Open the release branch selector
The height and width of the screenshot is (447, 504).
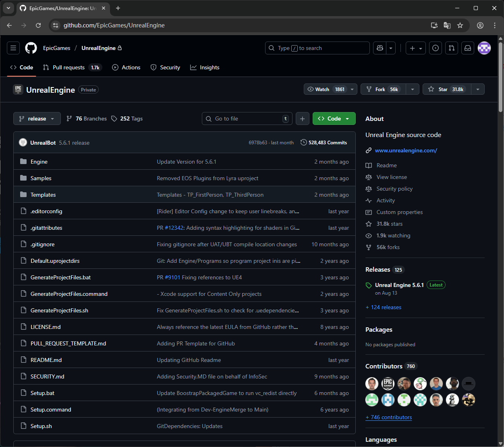point(37,119)
